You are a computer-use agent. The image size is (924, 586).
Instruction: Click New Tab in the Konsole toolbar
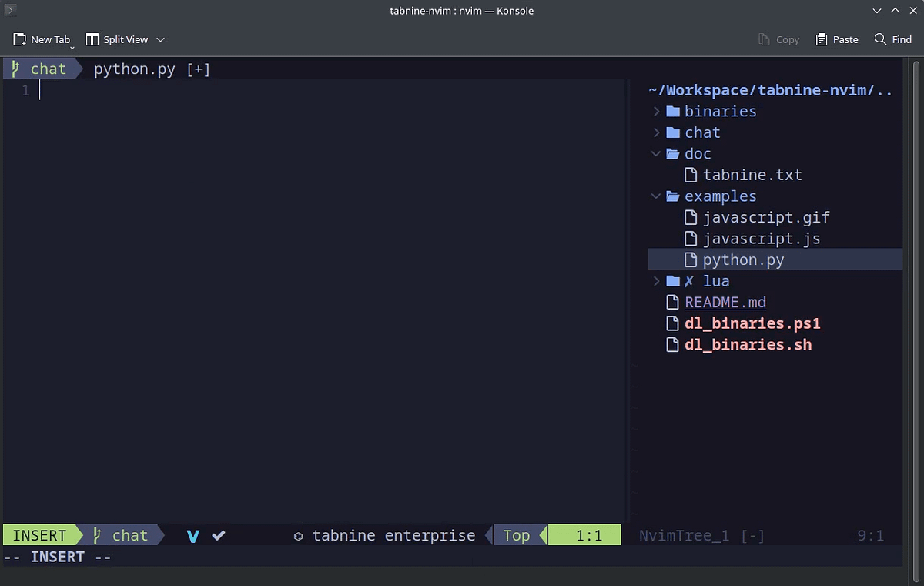pos(42,39)
